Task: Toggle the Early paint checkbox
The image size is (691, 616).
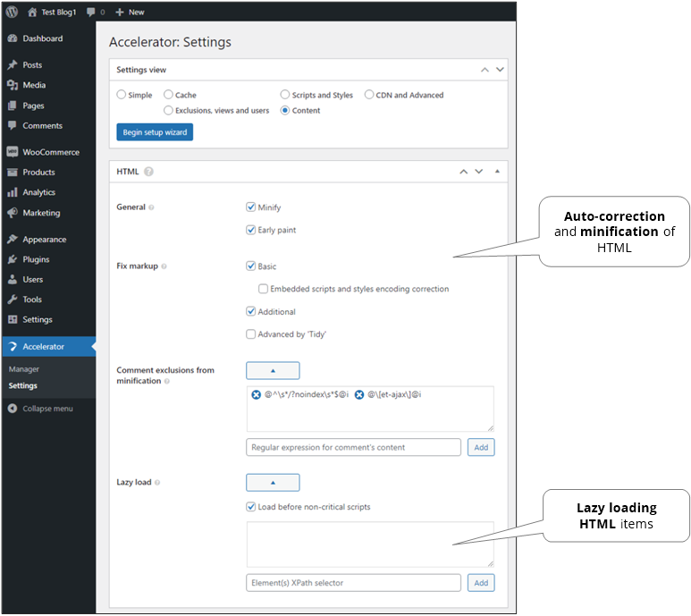Action: click(251, 230)
